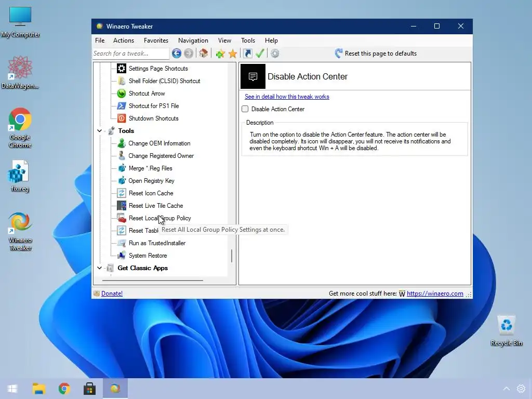Click the Windows Start button
This screenshot has width=532, height=399.
[x=12, y=389]
